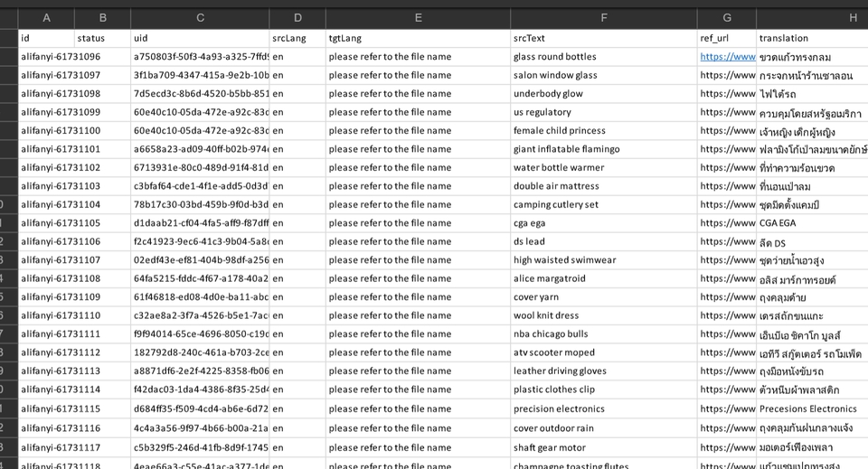The width and height of the screenshot is (868, 469).
Task: Select the 'double air mattress' cell
Action: (603, 186)
